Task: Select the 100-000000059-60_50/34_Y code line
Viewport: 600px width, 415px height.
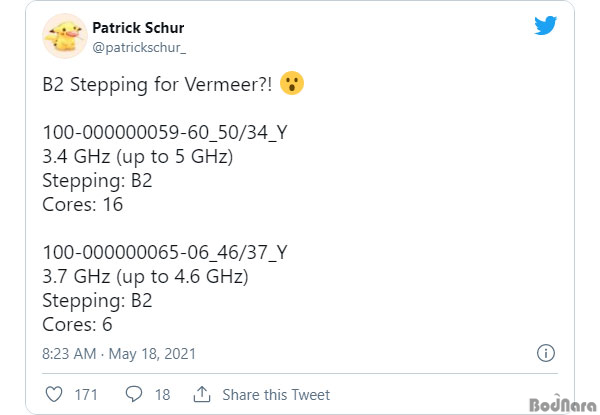Action: click(165, 133)
